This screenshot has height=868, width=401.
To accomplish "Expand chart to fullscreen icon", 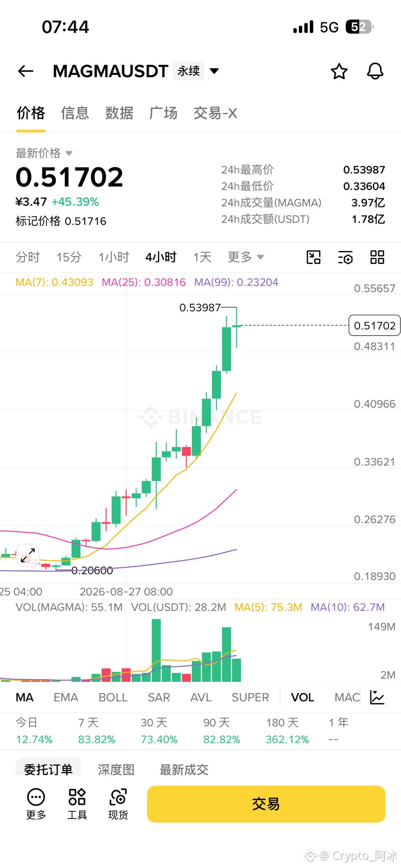I will pyautogui.click(x=28, y=555).
